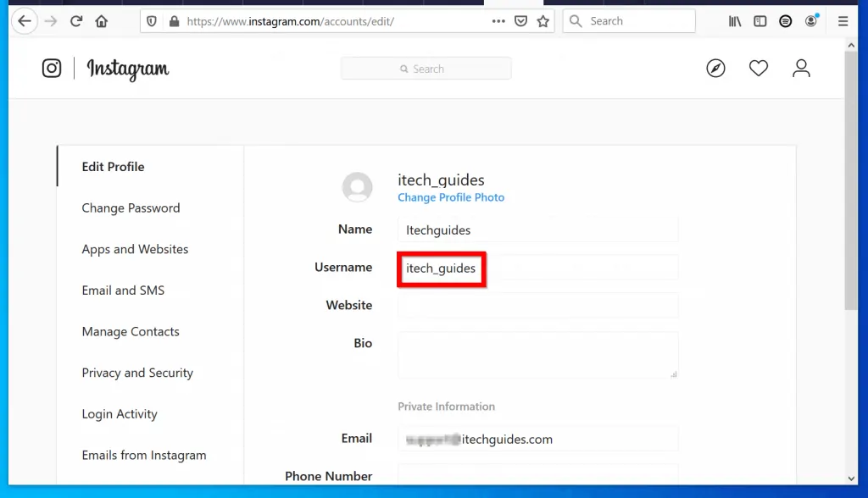
Task: Open your profile using the person icon
Action: click(x=801, y=68)
